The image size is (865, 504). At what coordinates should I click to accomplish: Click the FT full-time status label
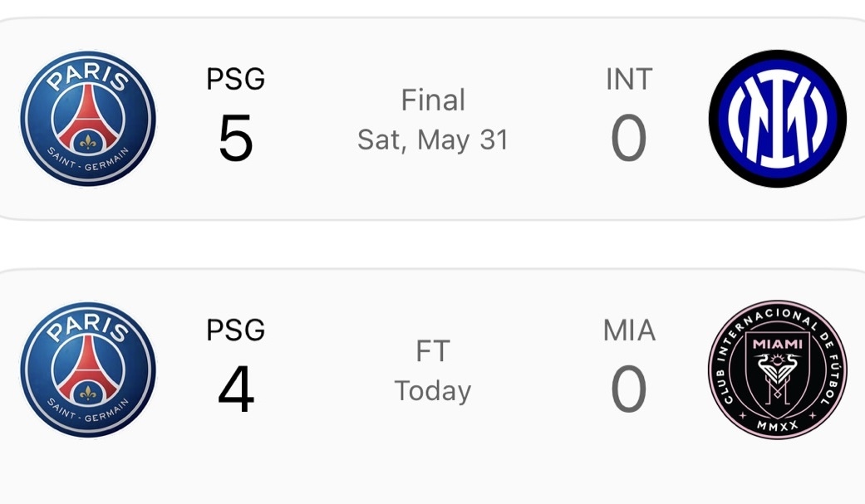433,351
